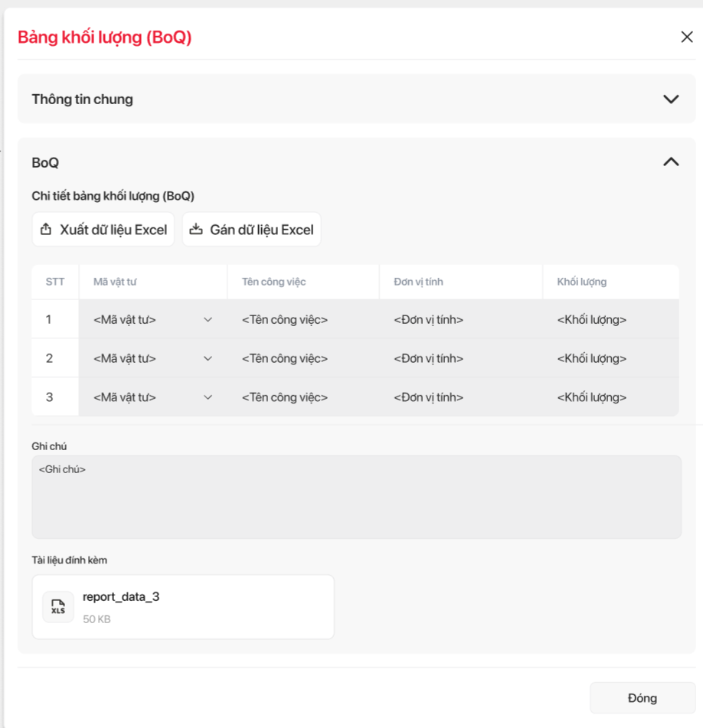Click the Khối lượng column header

point(582,282)
